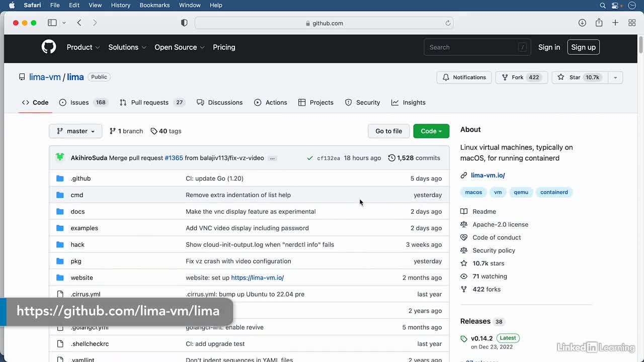
Task: Open macOS Control Center icon
Action: coord(615,5)
